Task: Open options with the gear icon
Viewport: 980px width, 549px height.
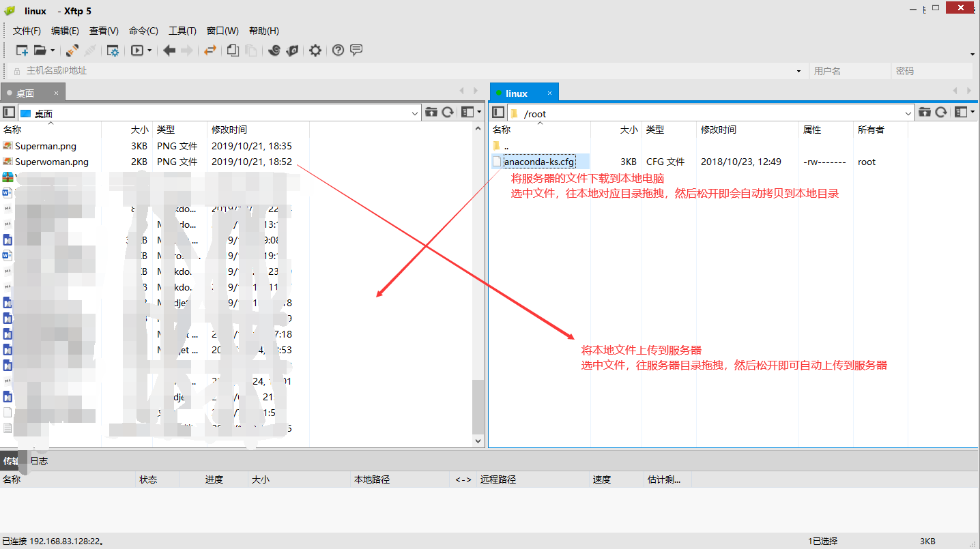Action: (315, 50)
